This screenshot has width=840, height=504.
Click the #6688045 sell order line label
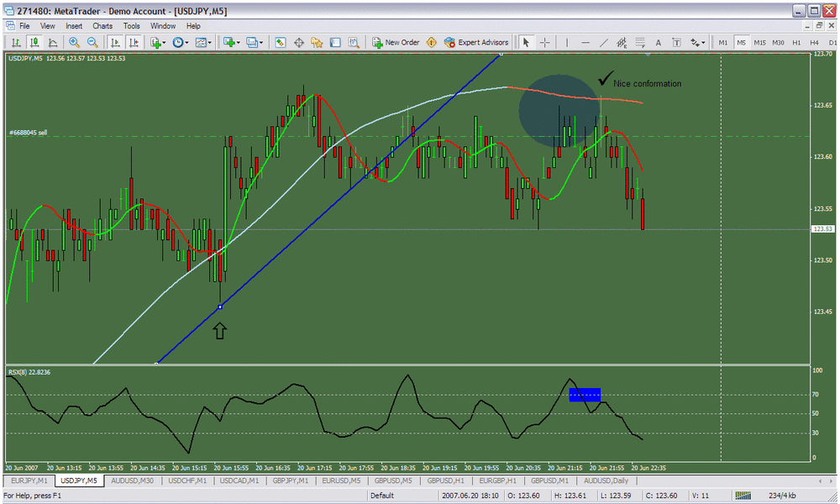pos(28,132)
